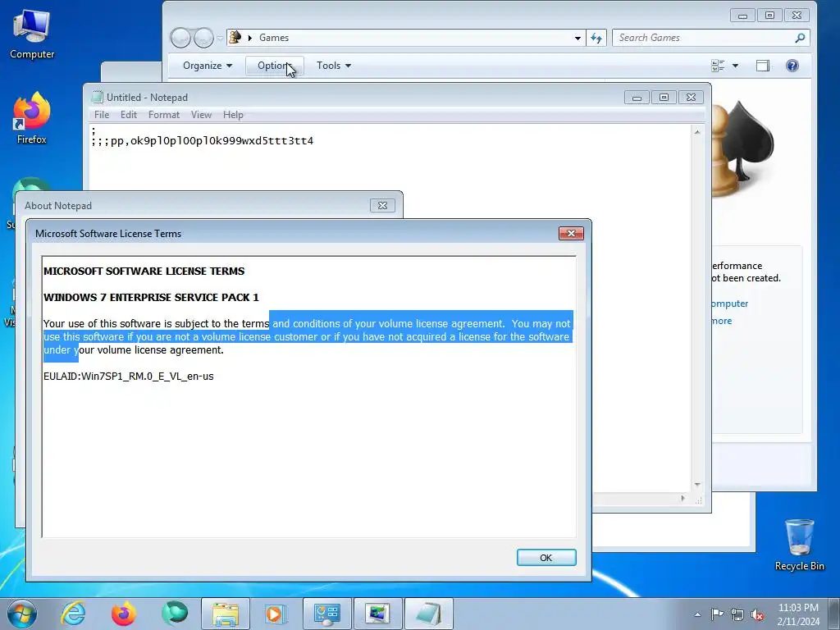Click Games window Forward navigation button
The height and width of the screenshot is (630, 840).
tap(203, 38)
